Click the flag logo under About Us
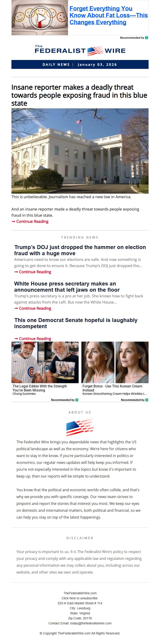The width and height of the screenshot is (160, 644). pos(80,427)
